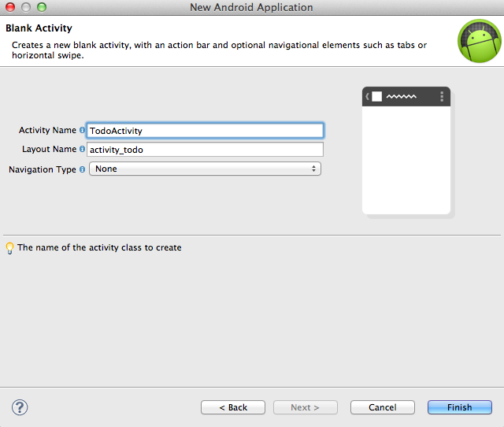The height and width of the screenshot is (427, 504).
Task: Click info icon beside Navigation Type
Action: [82, 169]
